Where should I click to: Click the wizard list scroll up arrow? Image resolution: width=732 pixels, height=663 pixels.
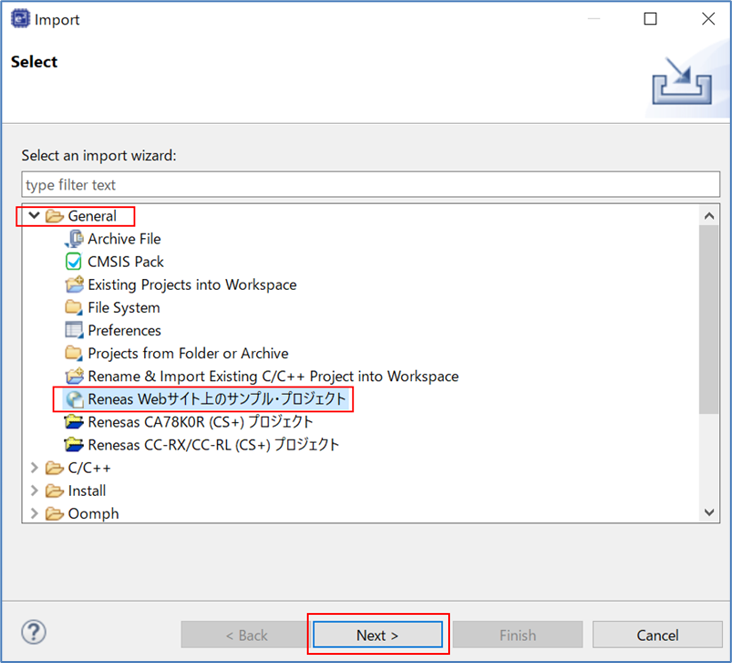point(709,216)
